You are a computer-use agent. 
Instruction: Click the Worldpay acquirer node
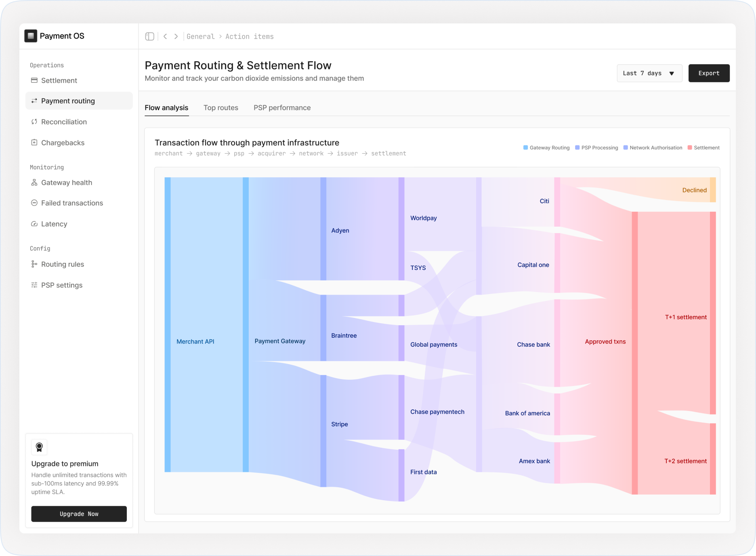[x=424, y=218]
